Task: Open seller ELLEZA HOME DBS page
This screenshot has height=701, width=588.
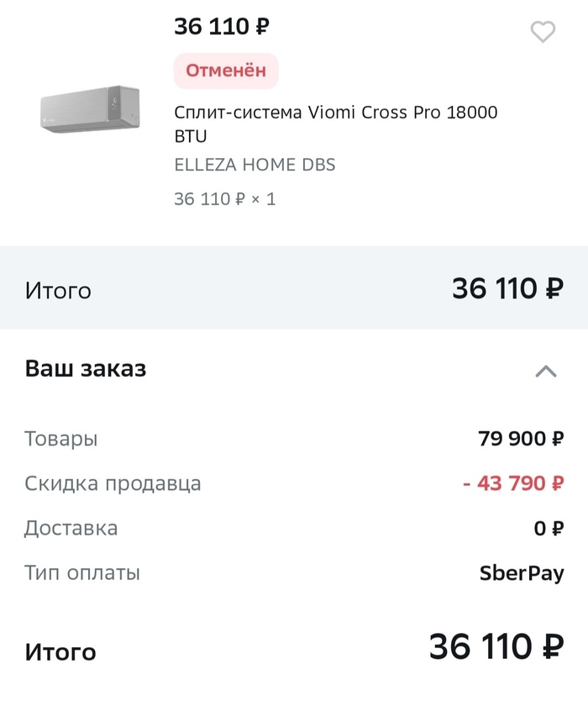Action: pos(255,165)
